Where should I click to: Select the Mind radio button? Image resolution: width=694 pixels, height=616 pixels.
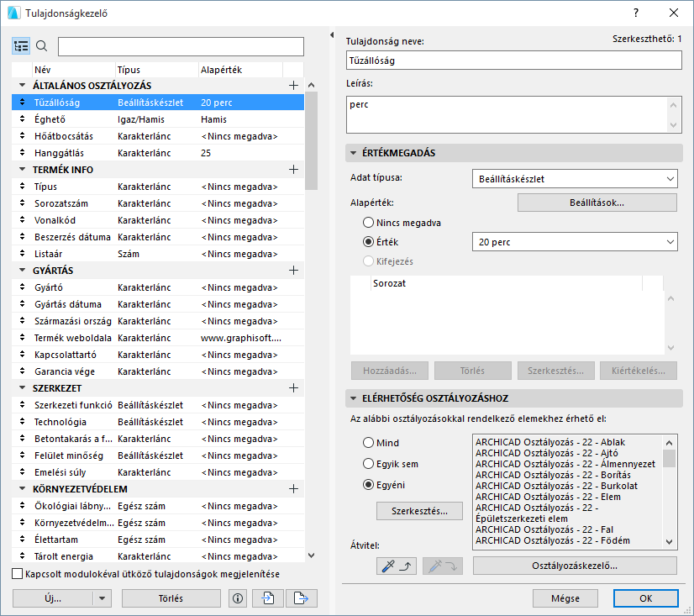pos(368,443)
